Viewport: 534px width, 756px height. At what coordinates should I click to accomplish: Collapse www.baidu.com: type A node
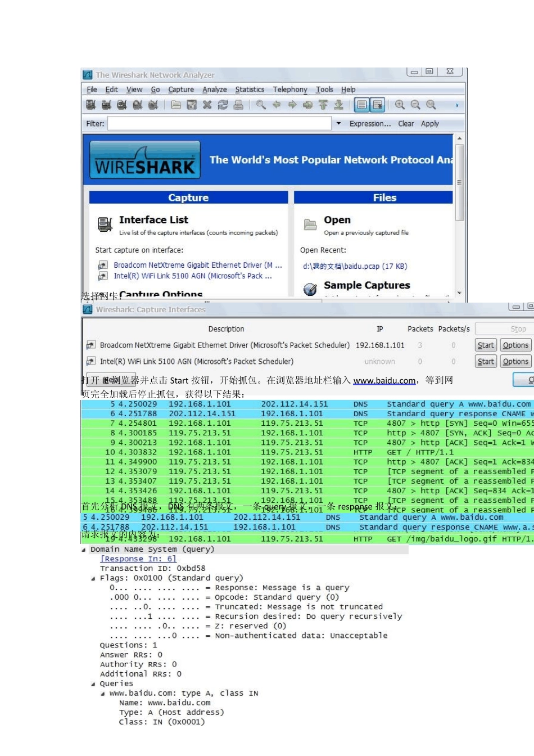pyautogui.click(x=103, y=694)
